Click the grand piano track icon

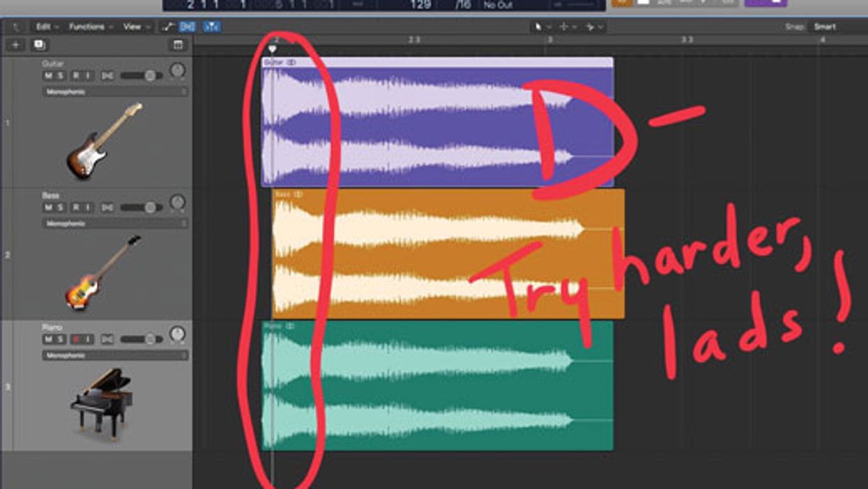pyautogui.click(x=101, y=402)
